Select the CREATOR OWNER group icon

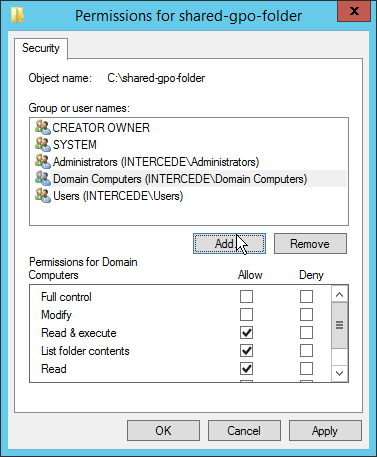(x=43, y=127)
